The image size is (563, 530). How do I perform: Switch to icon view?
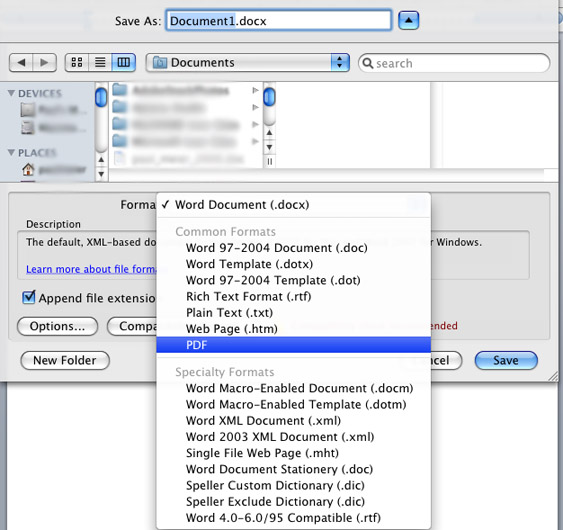[77, 63]
